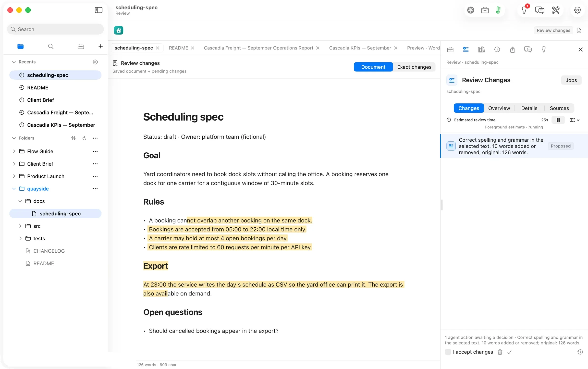
Task: Open the history clock icon in the right panel toolbar
Action: 497,49
